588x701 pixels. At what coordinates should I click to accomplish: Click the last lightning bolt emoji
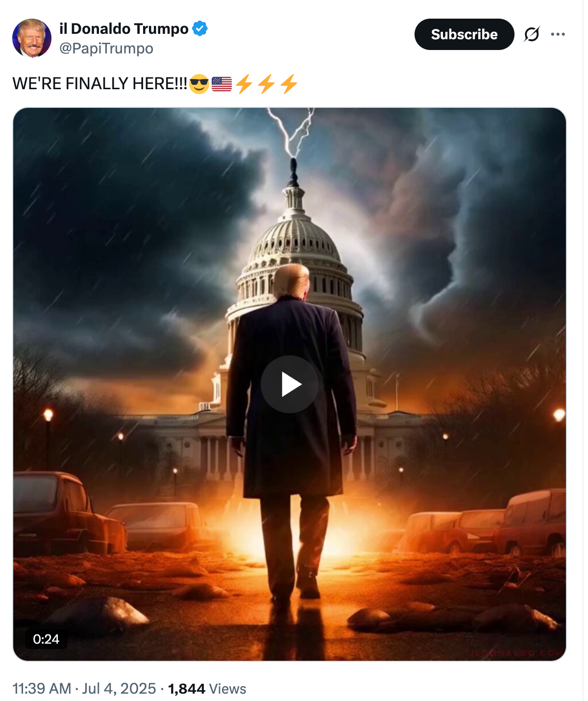click(289, 84)
